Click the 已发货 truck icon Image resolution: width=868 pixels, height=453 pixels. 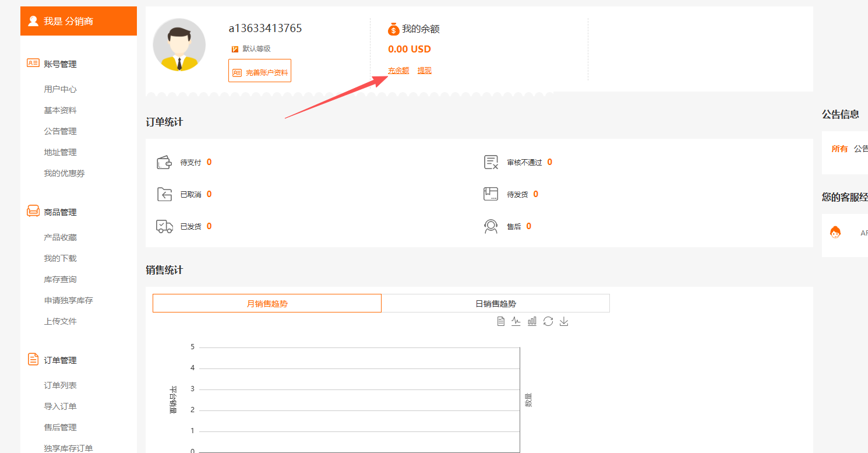click(165, 226)
